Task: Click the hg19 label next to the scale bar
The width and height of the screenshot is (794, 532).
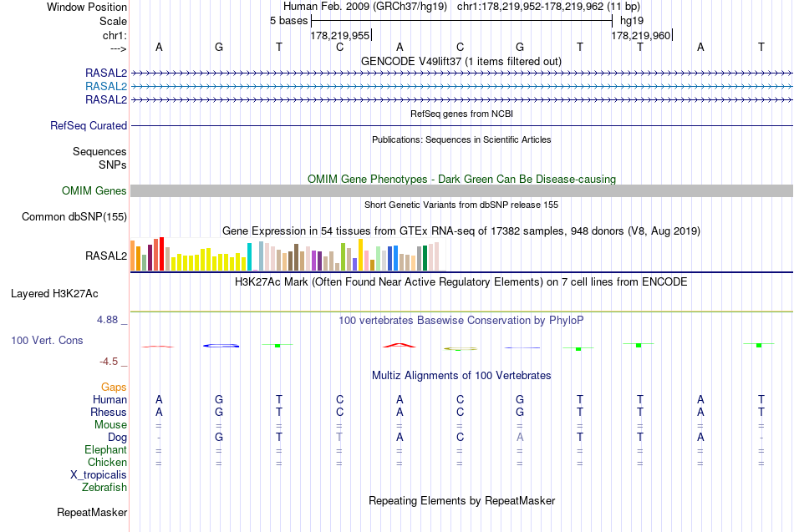Action: [632, 21]
